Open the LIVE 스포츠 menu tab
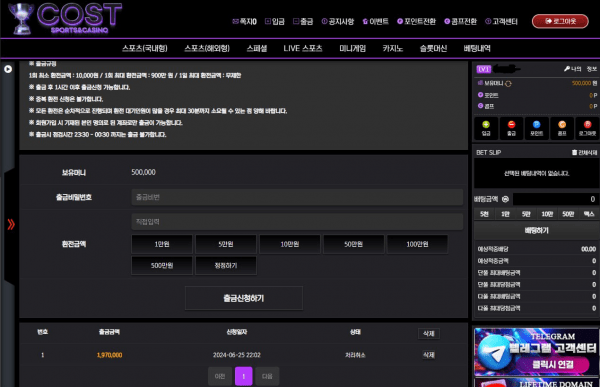Screen dimensions: 600x387 pos(303,49)
